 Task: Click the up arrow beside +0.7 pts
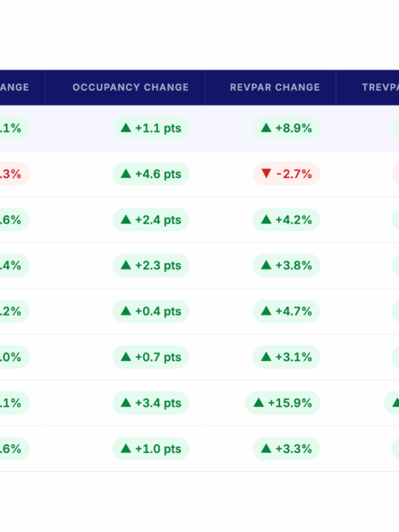pos(126,356)
